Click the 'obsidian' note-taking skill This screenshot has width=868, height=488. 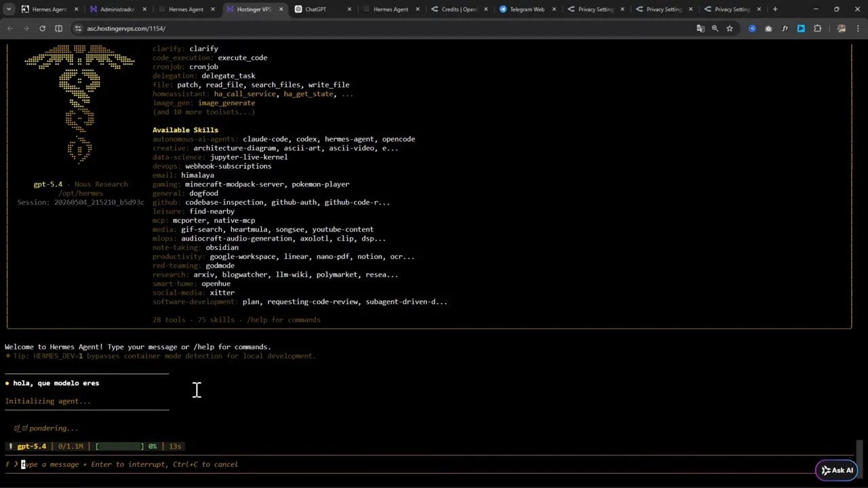222,247
